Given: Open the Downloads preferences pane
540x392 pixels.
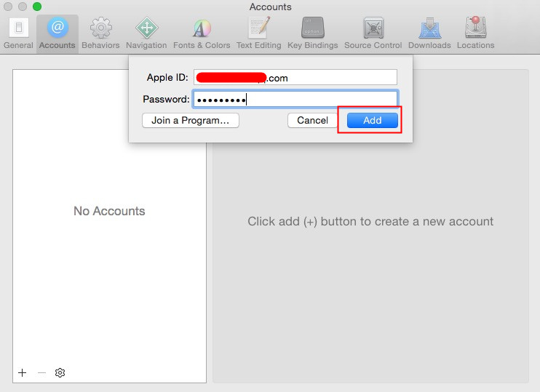Looking at the screenshot, I should (x=429, y=33).
